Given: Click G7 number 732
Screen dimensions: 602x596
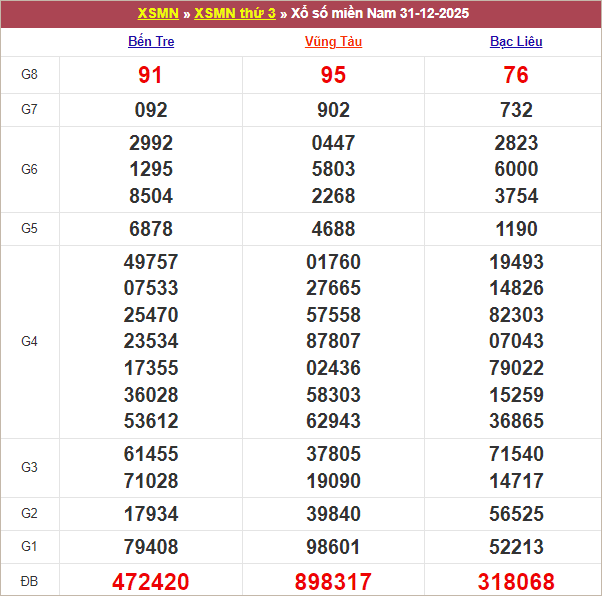Looking at the screenshot, I should [516, 110].
